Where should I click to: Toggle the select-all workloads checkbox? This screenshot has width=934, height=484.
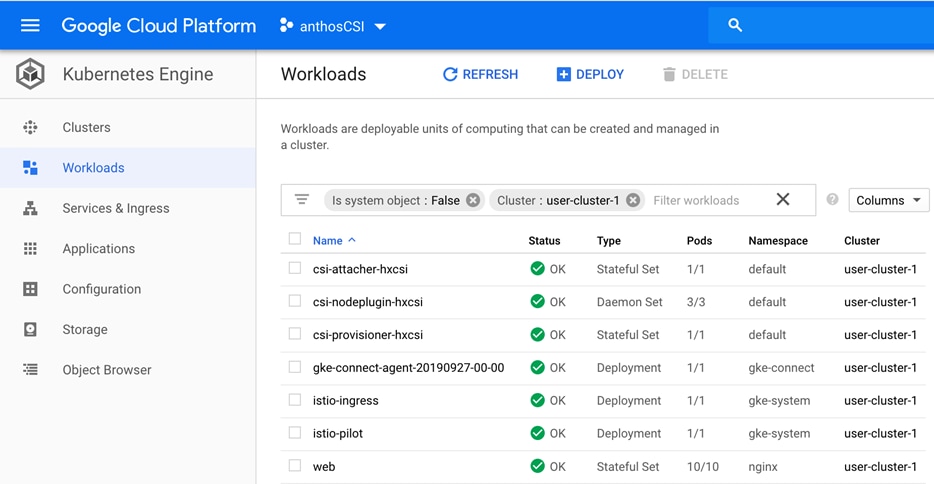coord(295,239)
